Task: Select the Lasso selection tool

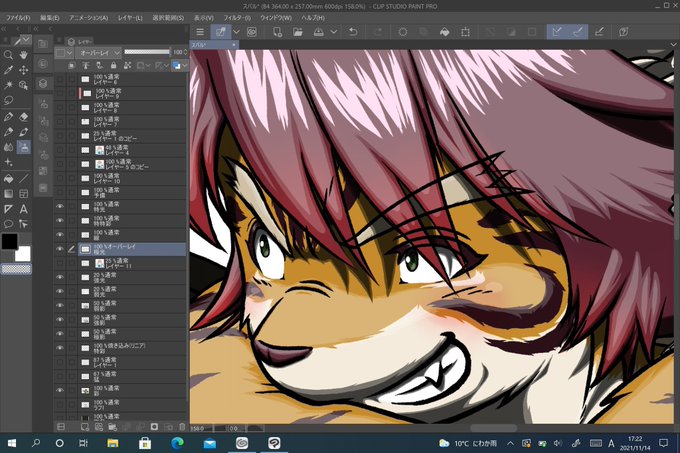Action: pos(8,100)
